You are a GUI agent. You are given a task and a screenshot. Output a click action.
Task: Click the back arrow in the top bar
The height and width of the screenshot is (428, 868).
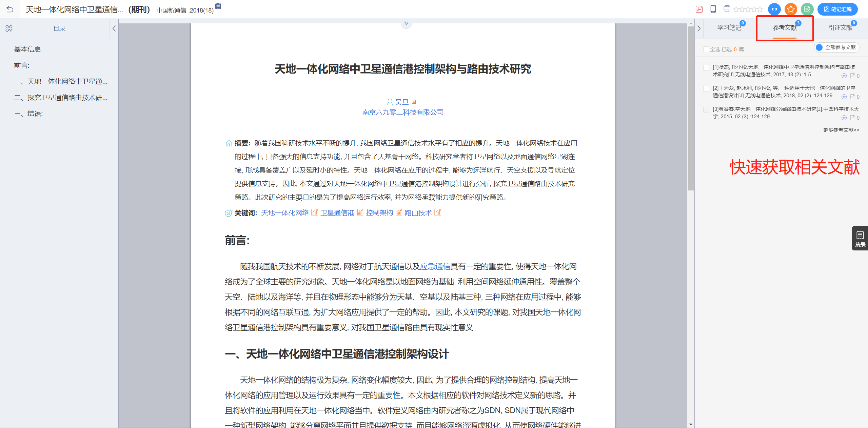tap(10, 9)
